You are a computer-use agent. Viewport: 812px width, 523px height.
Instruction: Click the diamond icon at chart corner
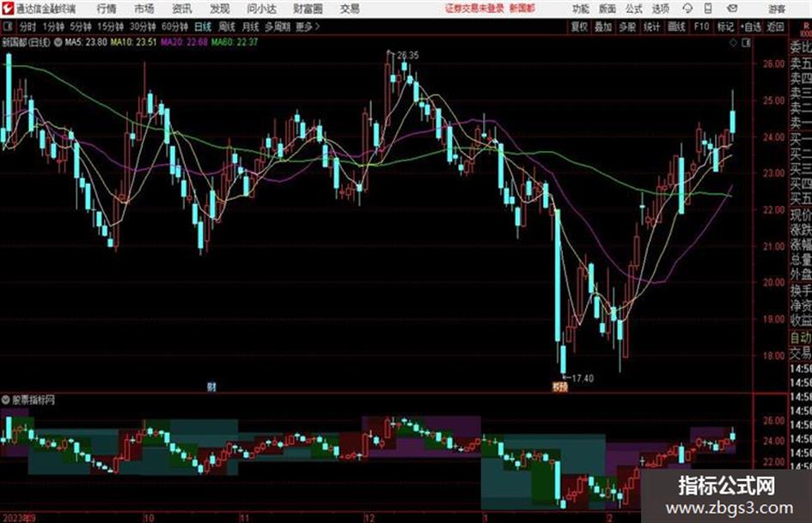click(733, 43)
